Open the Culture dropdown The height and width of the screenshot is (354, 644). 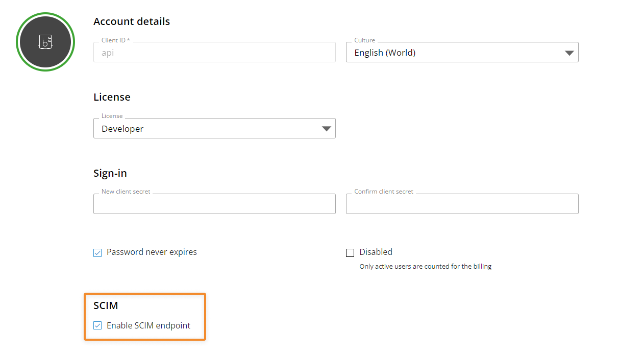(x=462, y=52)
